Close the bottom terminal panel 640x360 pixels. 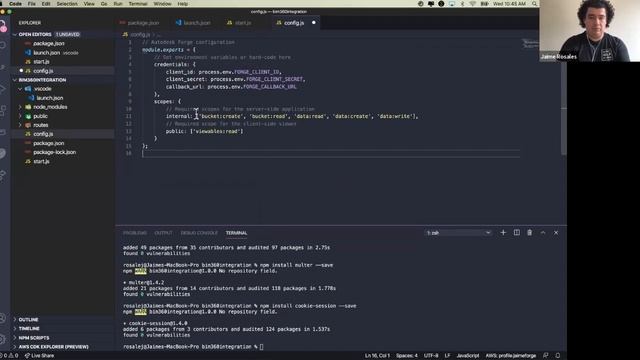pos(556,233)
